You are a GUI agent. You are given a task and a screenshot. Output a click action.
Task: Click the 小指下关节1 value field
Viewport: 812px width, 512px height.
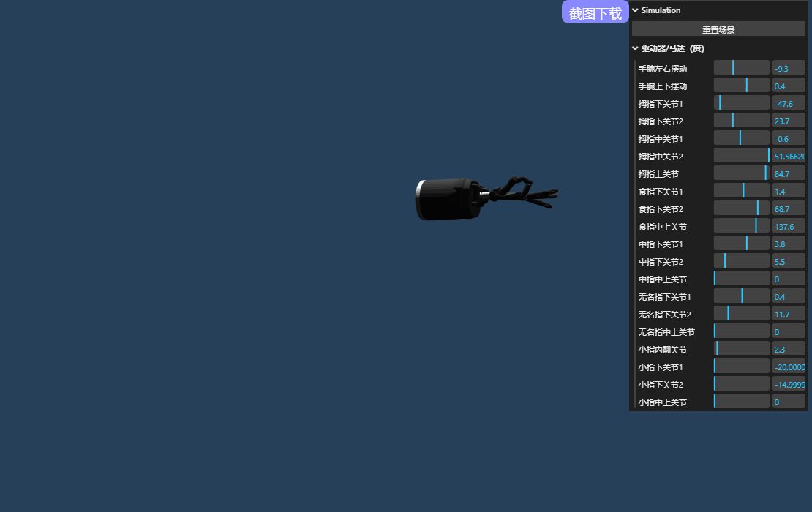click(789, 366)
